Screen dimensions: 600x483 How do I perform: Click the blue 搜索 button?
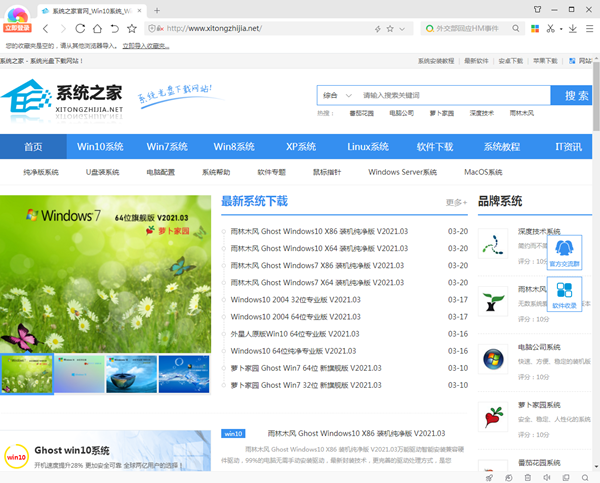(x=571, y=95)
